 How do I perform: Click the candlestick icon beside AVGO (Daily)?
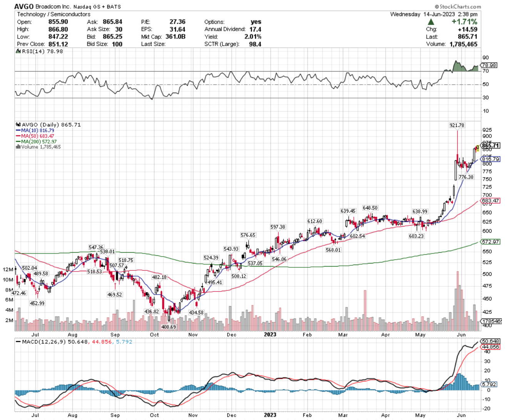pos(18,125)
